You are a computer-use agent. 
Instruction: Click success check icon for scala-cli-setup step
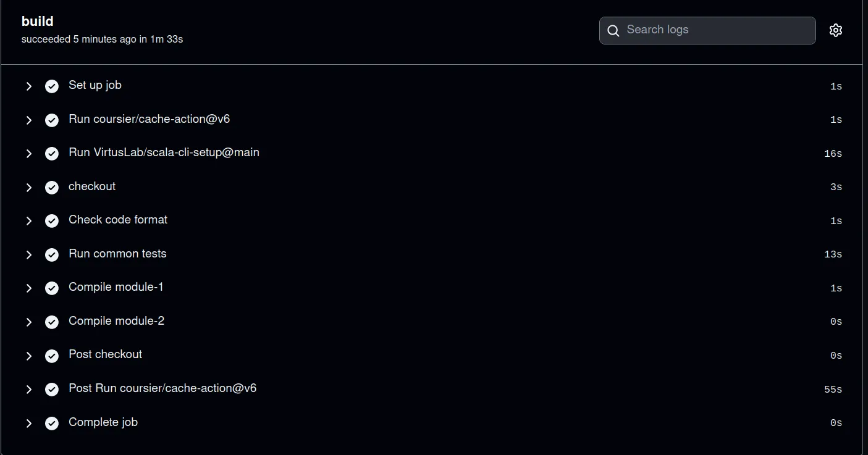52,154
